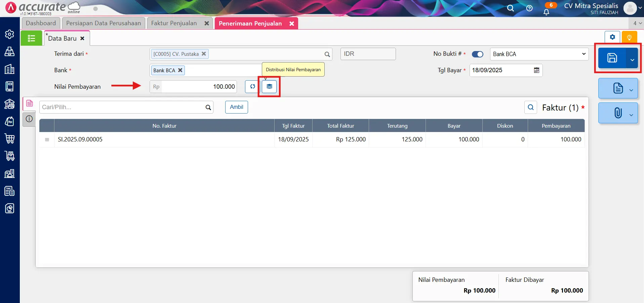Click the lightbulb tips icon
This screenshot has height=303, width=644.
[629, 37]
